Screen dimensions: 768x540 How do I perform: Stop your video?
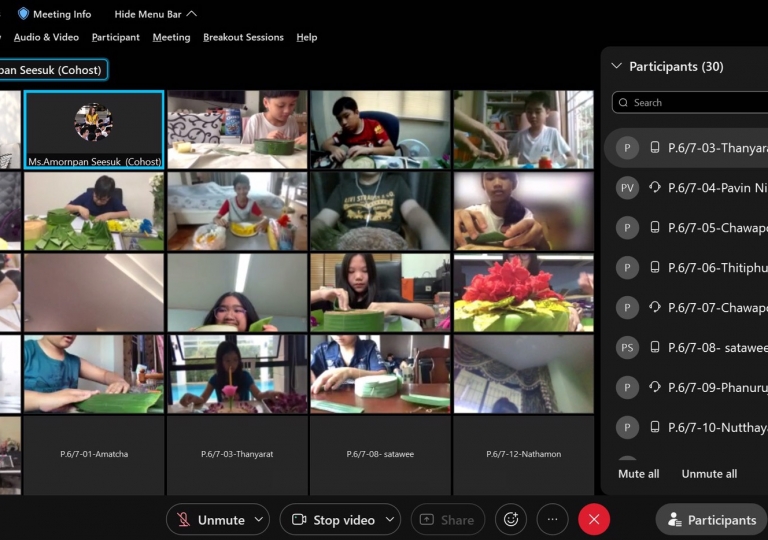333,519
